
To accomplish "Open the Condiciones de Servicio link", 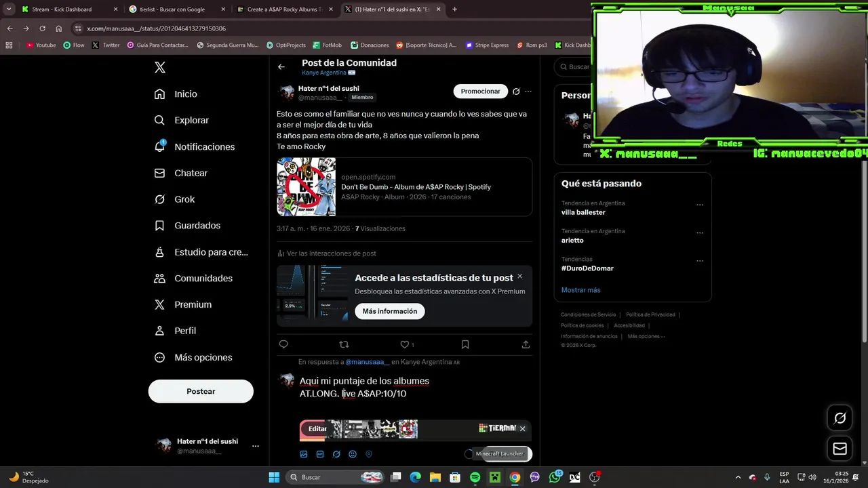I will pyautogui.click(x=588, y=314).
